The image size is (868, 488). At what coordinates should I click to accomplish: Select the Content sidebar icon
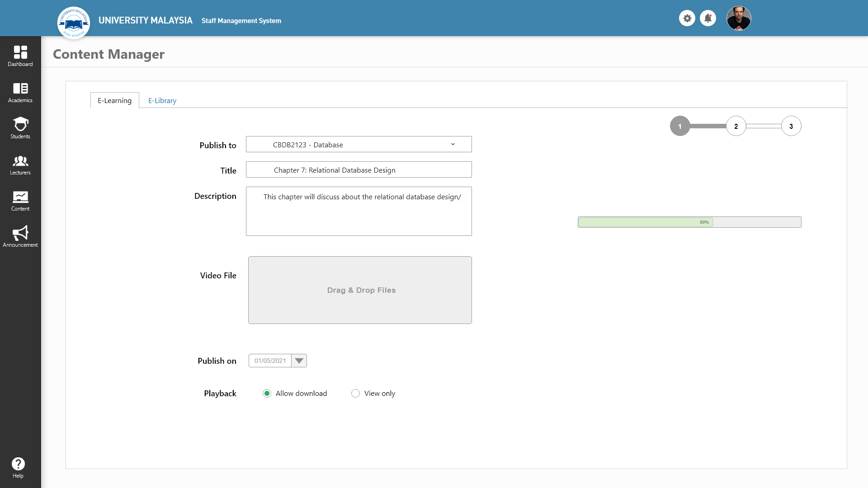20,197
